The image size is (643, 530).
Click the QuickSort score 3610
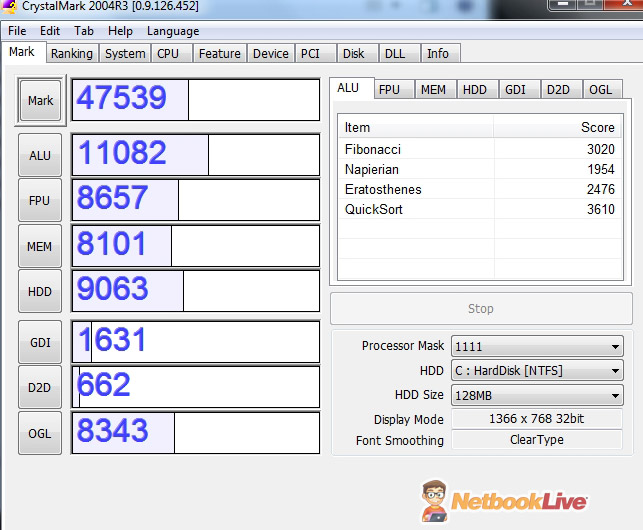click(x=601, y=209)
